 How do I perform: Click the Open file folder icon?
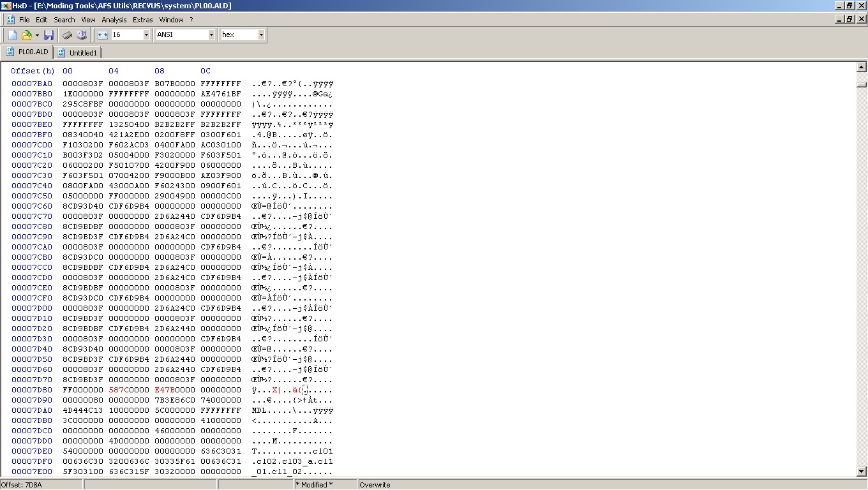tap(27, 35)
